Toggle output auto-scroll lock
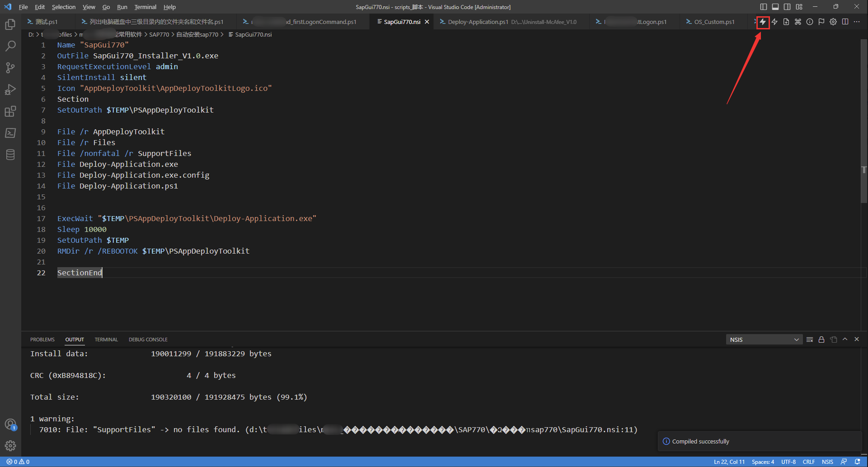The height and width of the screenshot is (467, 868). tap(821, 340)
